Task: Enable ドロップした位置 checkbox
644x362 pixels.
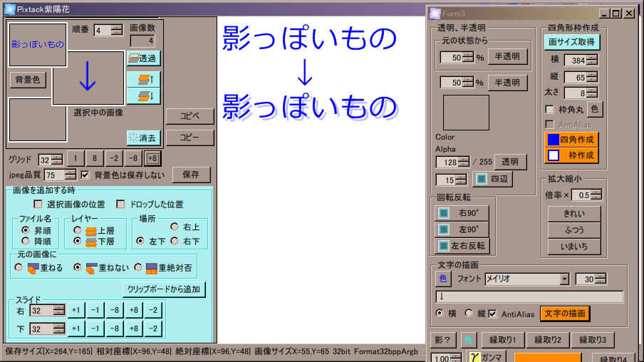Action: (x=121, y=205)
